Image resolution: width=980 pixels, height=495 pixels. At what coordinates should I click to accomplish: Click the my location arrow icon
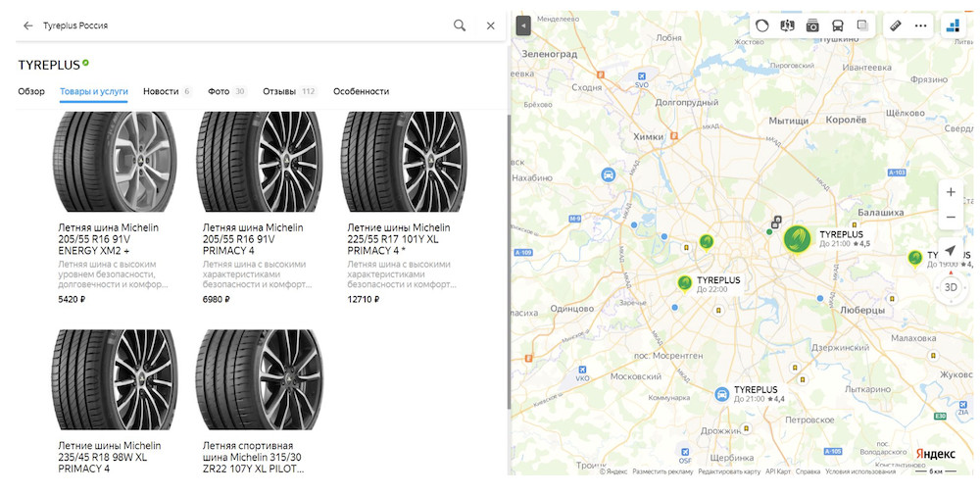pyautogui.click(x=950, y=251)
